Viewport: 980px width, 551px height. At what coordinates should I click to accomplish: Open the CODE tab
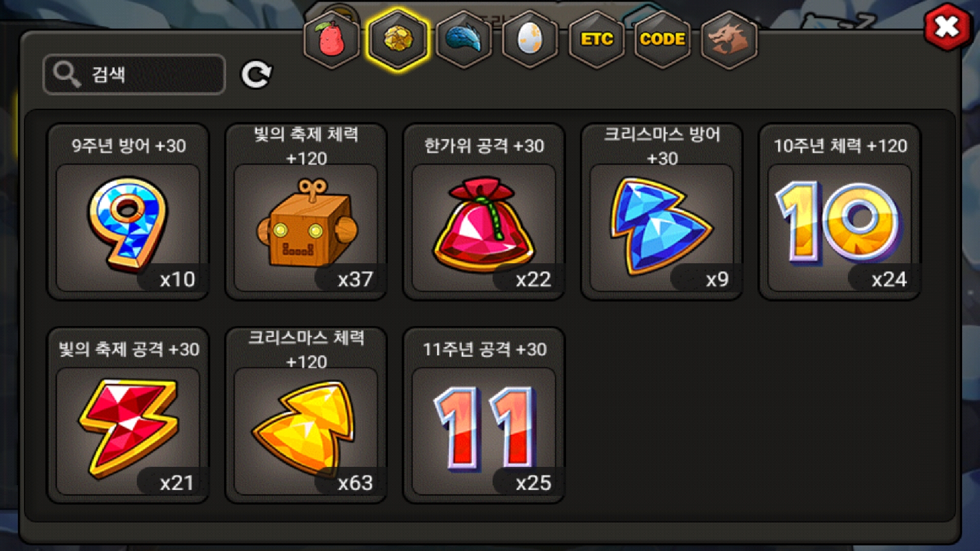[x=663, y=39]
